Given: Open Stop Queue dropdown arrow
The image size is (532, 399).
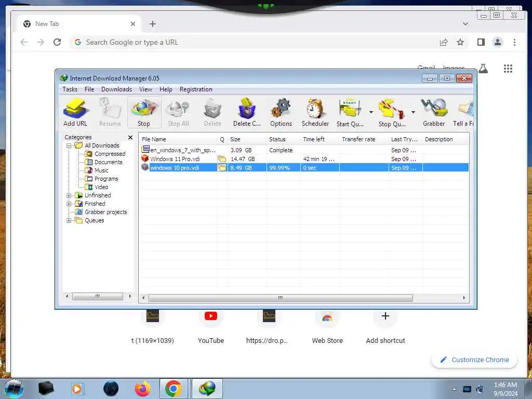Looking at the screenshot, I should [x=413, y=112].
